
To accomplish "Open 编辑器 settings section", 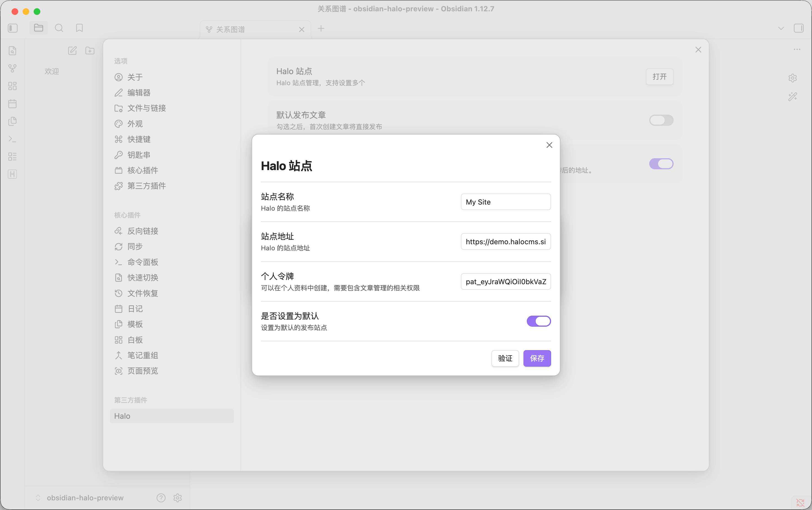I will (x=172, y=93).
